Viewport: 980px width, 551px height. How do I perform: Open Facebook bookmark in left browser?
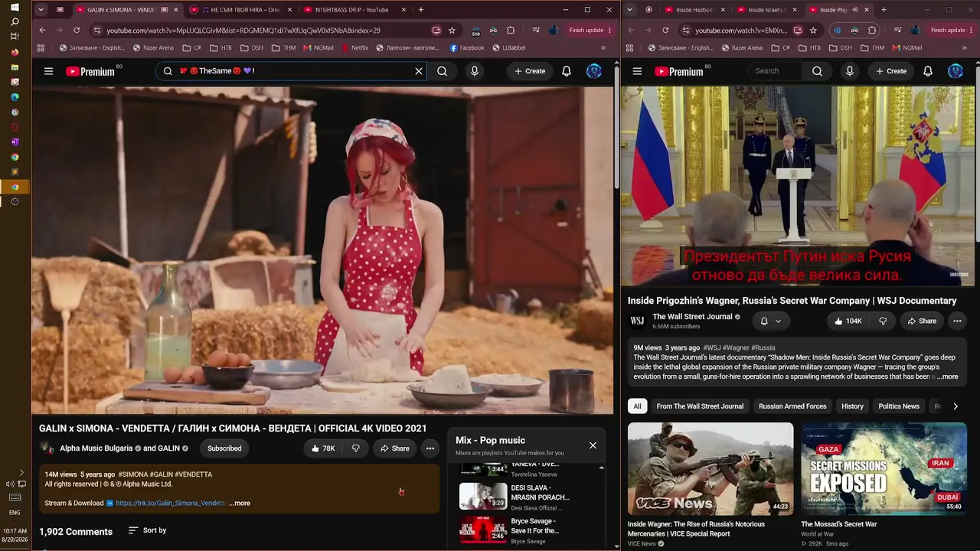tap(467, 47)
